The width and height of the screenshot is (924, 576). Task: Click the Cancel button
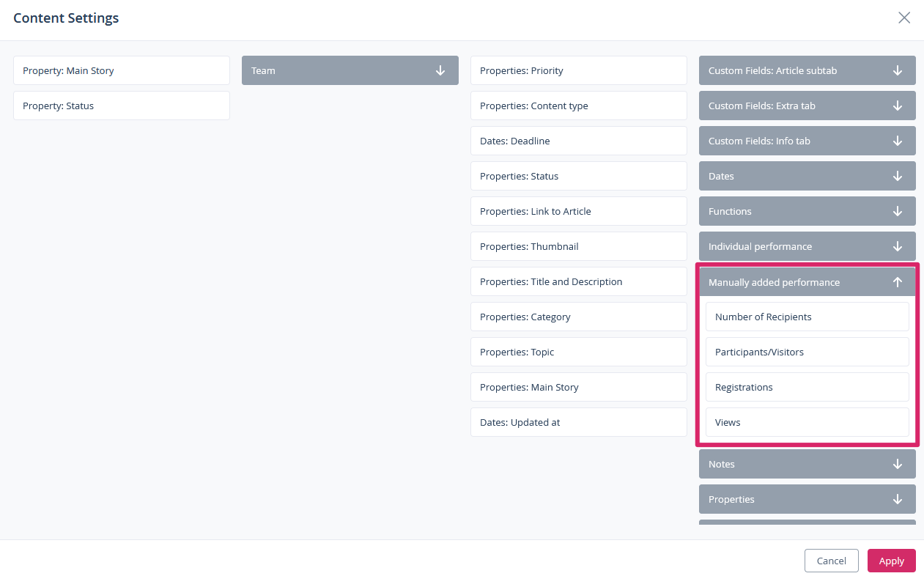[831, 561]
